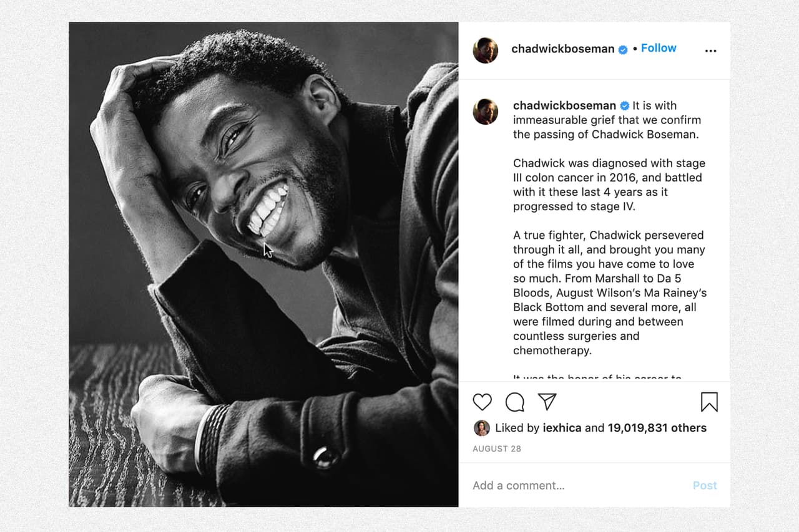This screenshot has width=799, height=532.
Task: Click the profile avatar beside the caption
Action: (x=486, y=112)
